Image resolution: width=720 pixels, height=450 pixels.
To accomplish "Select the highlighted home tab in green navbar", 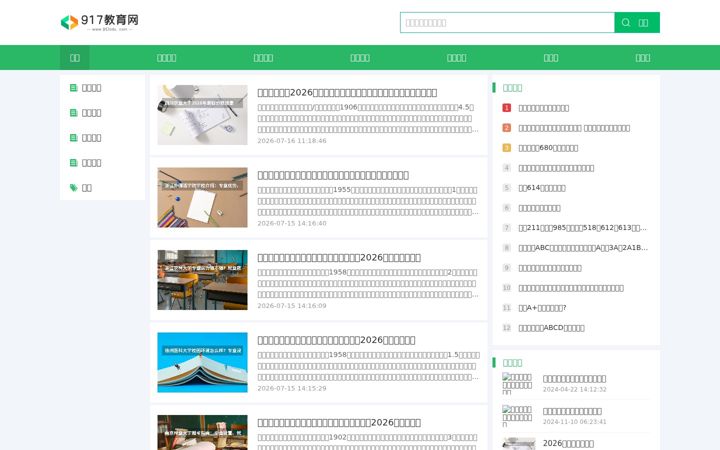I will point(74,57).
